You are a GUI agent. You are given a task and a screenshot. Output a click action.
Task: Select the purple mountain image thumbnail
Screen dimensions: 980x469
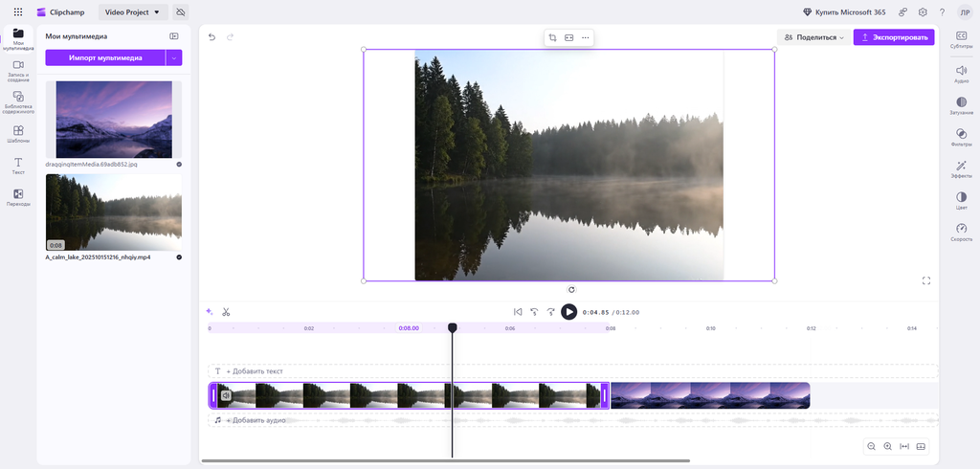tap(114, 120)
